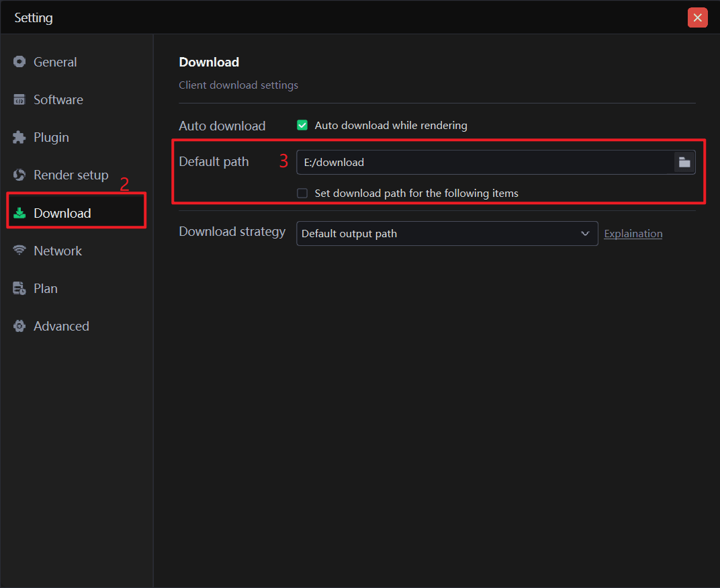Image resolution: width=720 pixels, height=588 pixels.
Task: Click the chevron arrow on Default output path
Action: (x=584, y=234)
